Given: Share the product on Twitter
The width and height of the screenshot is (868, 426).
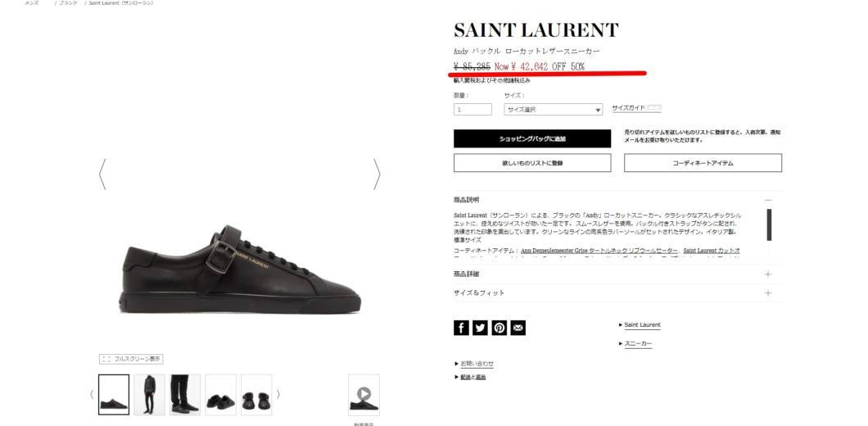Looking at the screenshot, I should (480, 328).
